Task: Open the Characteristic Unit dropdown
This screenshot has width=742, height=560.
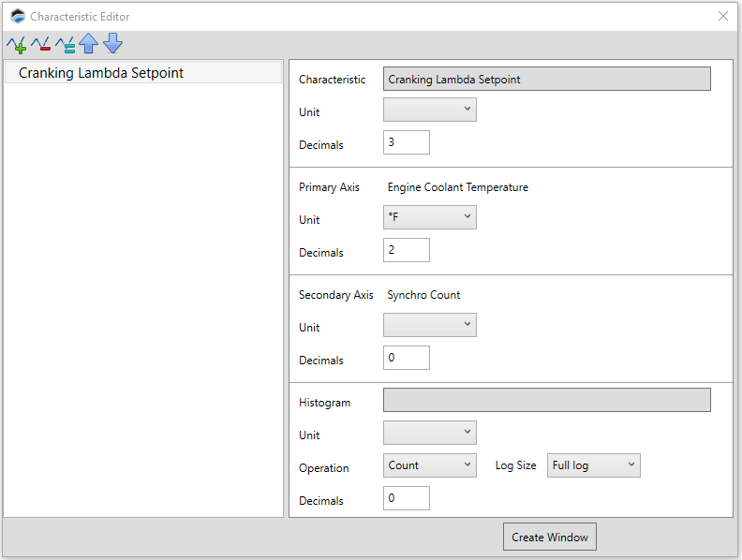Action: [429, 111]
